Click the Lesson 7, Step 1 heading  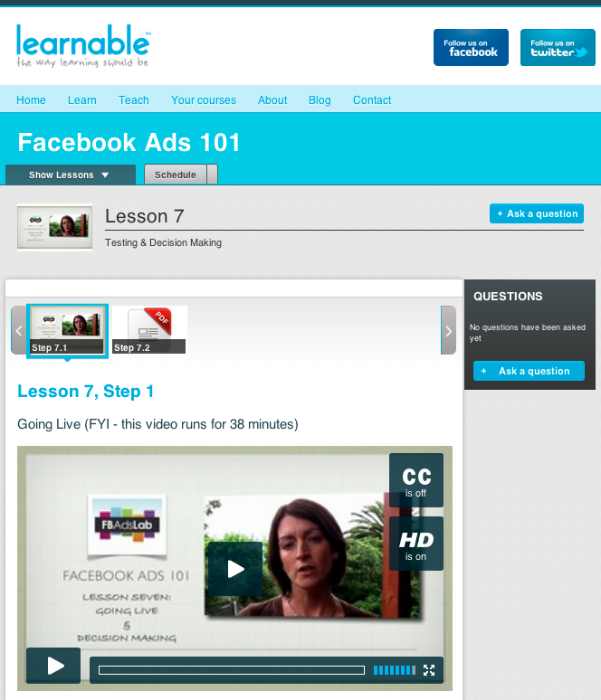pos(86,391)
